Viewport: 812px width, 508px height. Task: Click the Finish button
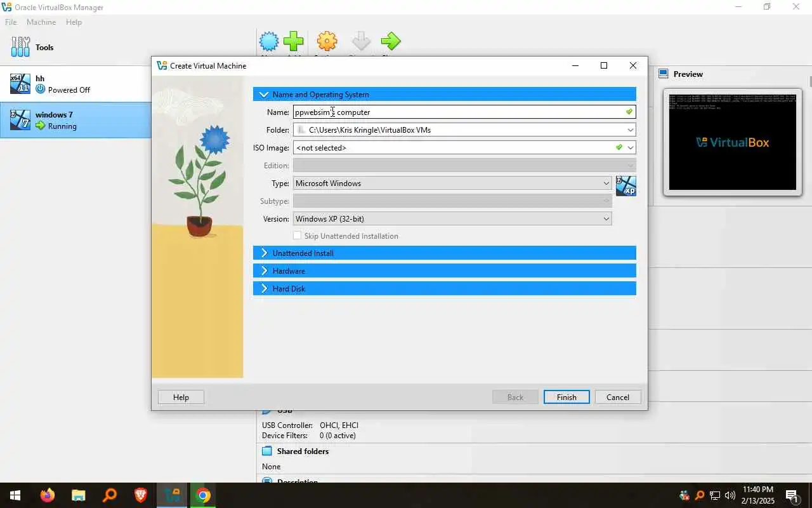(566, 397)
